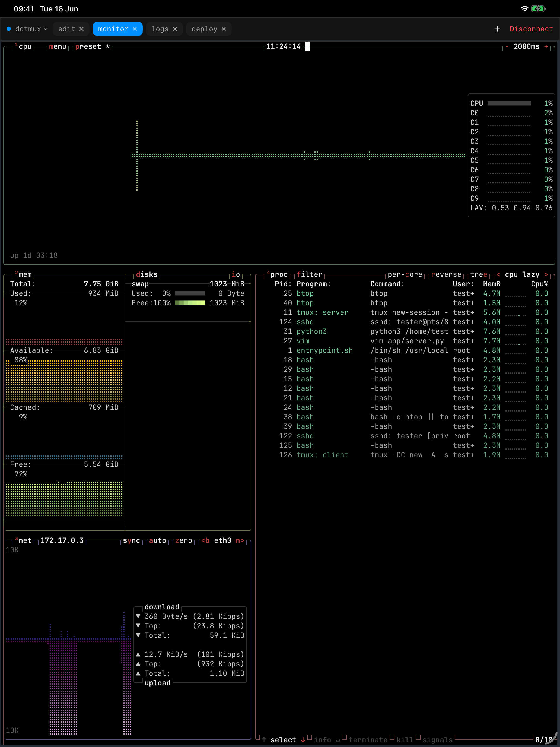Reset net totals with zero
Image resolution: width=560 pixels, height=747 pixels.
tap(183, 541)
